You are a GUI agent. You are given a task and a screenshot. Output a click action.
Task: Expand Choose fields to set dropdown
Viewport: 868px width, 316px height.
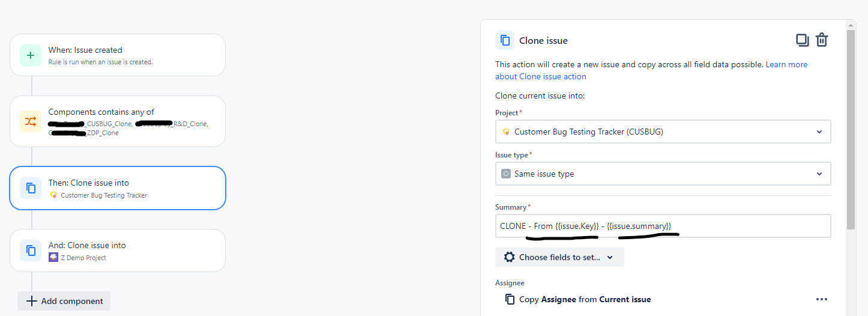(x=559, y=257)
